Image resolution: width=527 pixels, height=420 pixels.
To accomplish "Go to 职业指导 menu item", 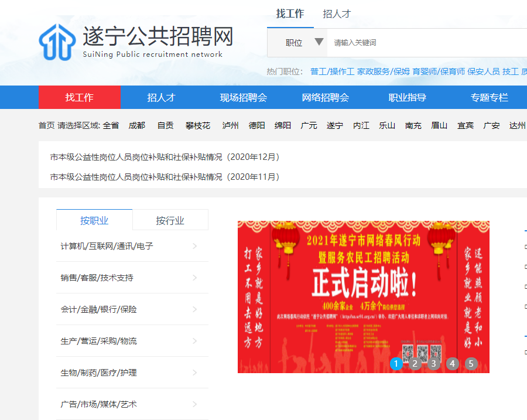I will point(407,98).
